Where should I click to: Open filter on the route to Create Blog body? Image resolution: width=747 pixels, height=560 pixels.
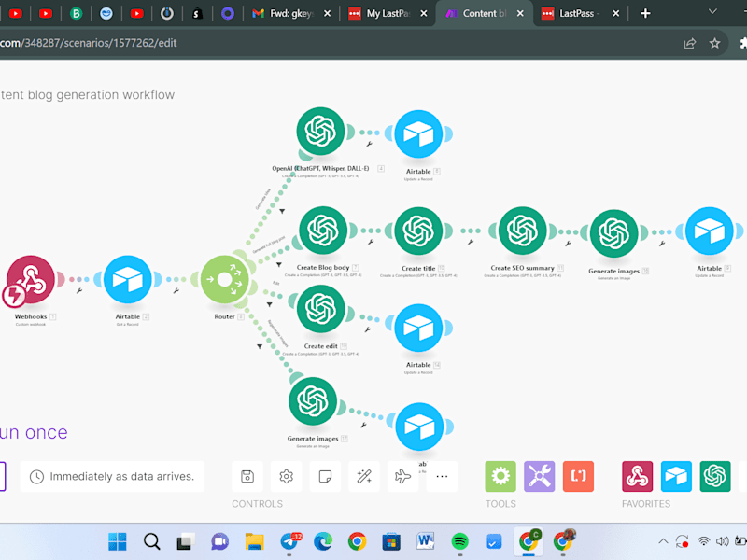[278, 265]
